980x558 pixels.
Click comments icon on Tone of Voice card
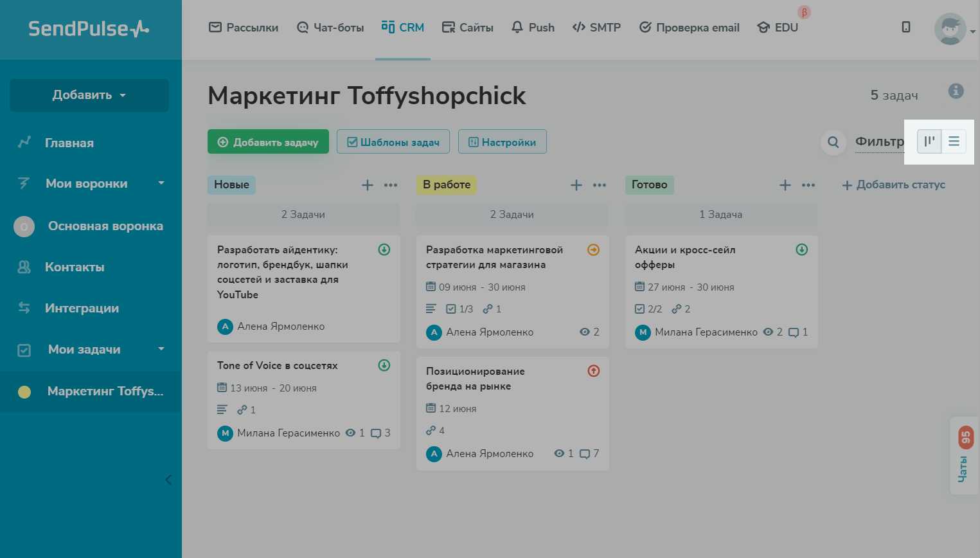376,433
